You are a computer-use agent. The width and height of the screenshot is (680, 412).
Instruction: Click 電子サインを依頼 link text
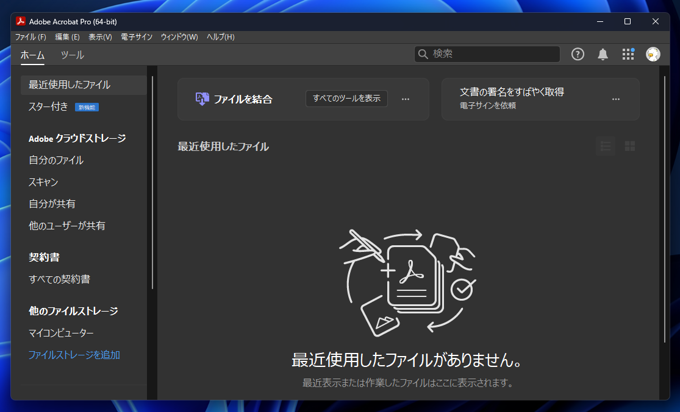[x=488, y=105]
